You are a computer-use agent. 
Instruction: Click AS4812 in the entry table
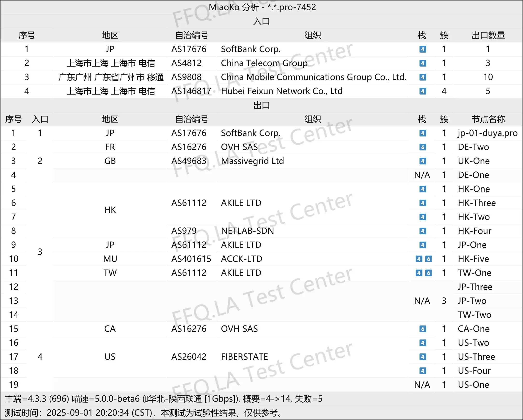click(x=186, y=63)
